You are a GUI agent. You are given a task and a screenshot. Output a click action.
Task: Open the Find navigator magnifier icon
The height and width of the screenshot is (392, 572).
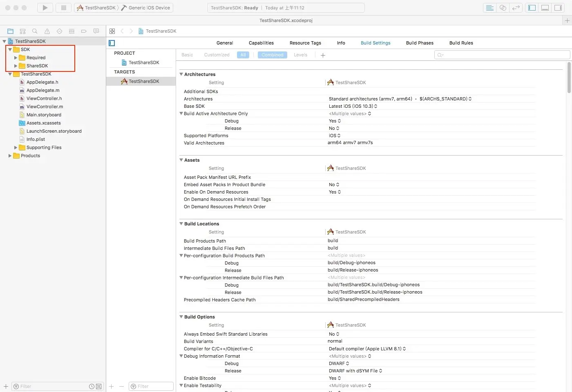coord(35,31)
